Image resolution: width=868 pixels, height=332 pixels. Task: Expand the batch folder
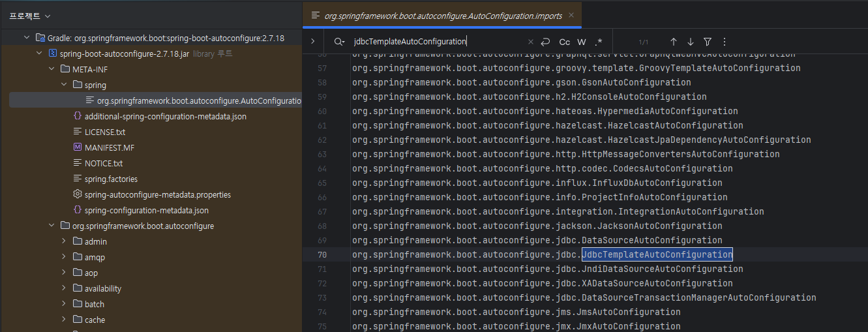[64, 304]
